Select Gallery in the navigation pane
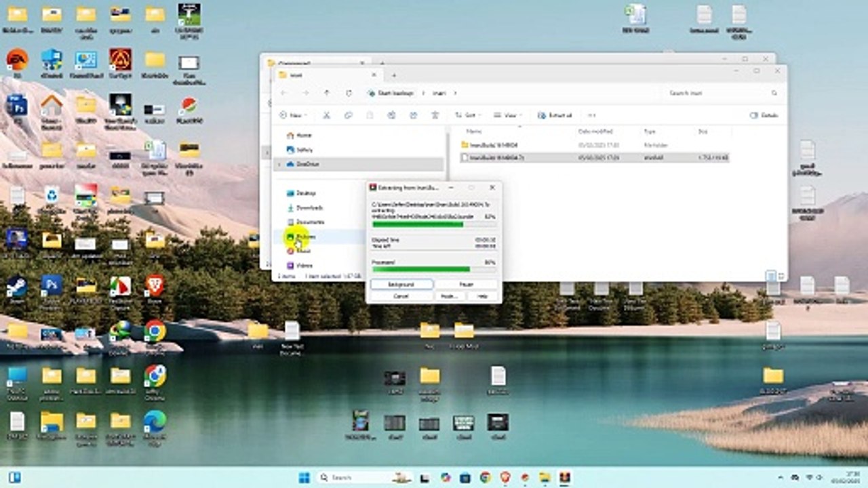Screen dimensions: 868x488 point(298,149)
